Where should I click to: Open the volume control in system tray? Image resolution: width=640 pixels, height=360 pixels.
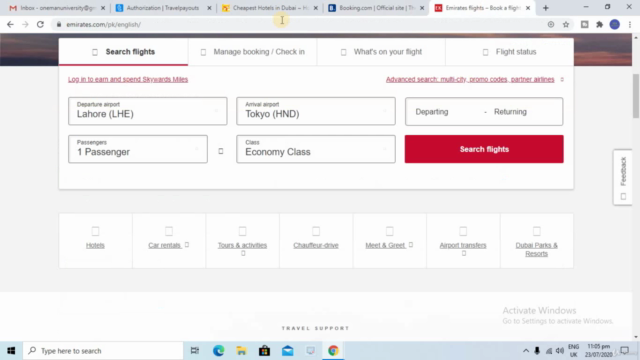tap(560, 351)
